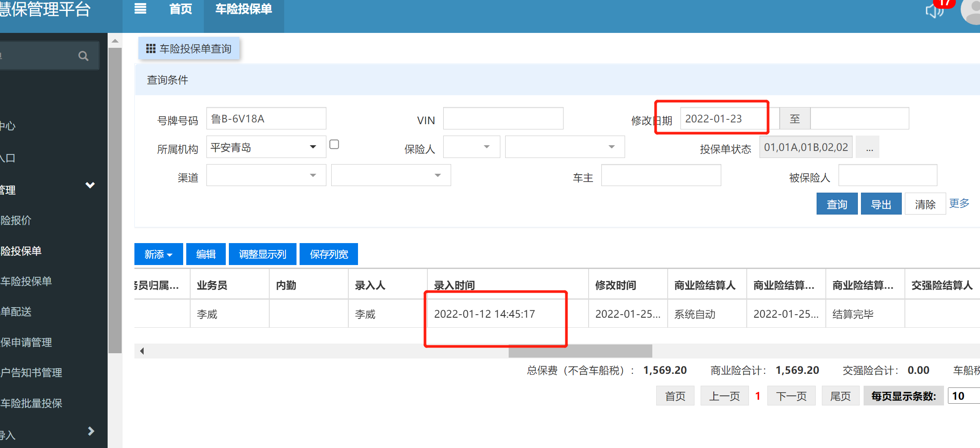Go to the 首页 top tab
The height and width of the screenshot is (448, 980).
[x=181, y=9]
